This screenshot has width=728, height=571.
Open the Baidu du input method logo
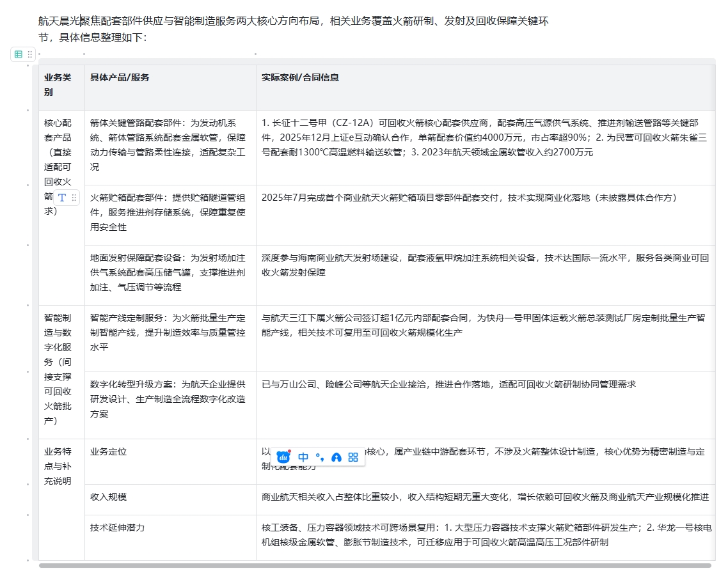(x=283, y=457)
